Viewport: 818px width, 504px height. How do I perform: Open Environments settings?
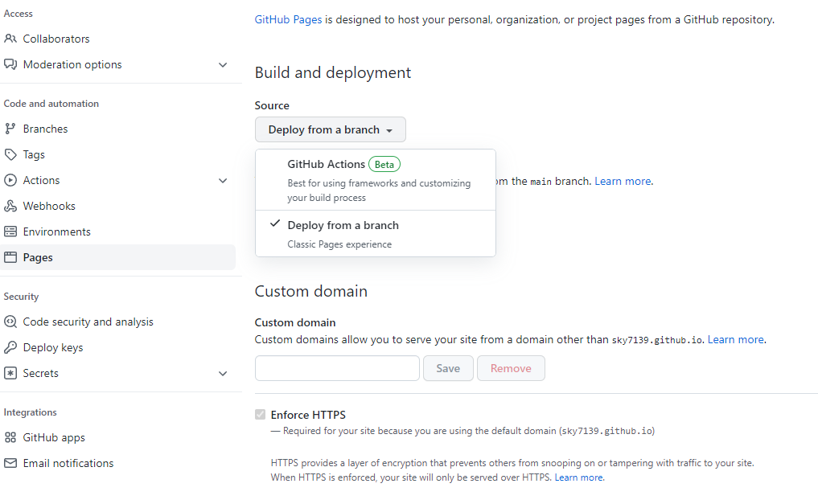tap(57, 232)
